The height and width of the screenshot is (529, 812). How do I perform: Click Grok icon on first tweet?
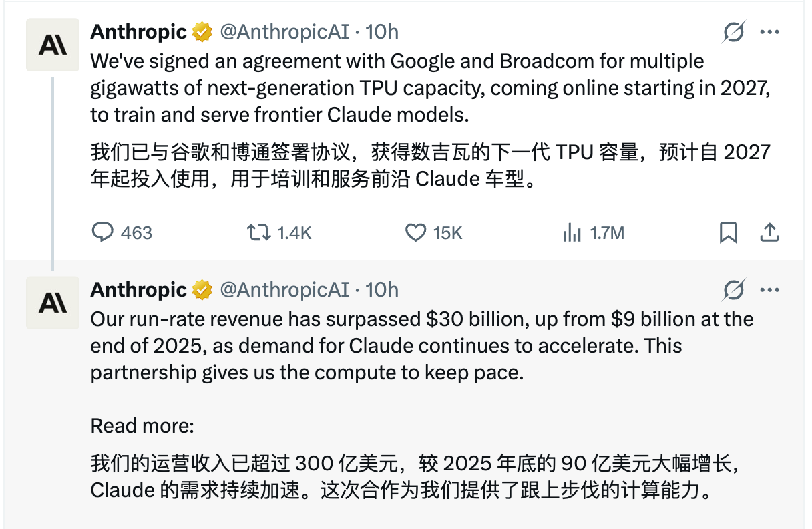(733, 31)
